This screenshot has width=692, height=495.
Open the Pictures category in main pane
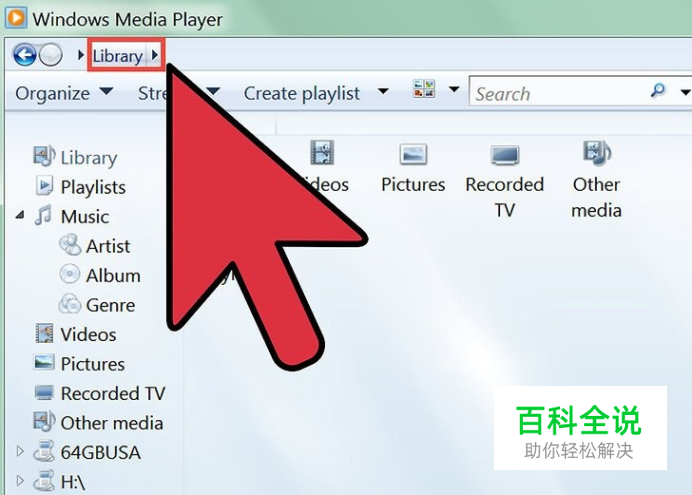click(x=413, y=168)
